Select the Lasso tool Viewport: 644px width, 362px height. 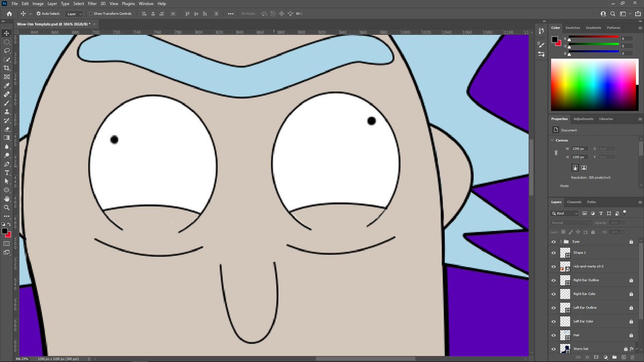(x=7, y=50)
